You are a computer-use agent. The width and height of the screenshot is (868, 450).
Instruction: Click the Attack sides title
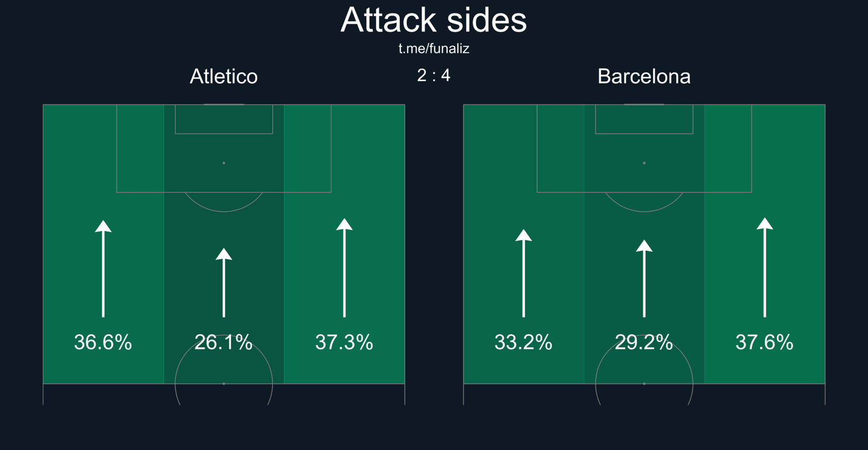point(433,20)
